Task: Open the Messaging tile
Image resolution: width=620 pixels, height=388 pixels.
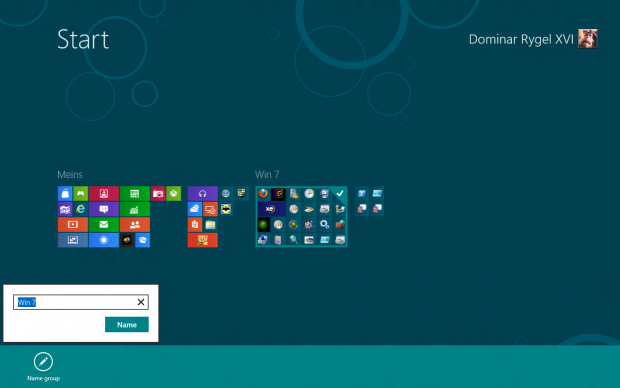Action: (104, 209)
